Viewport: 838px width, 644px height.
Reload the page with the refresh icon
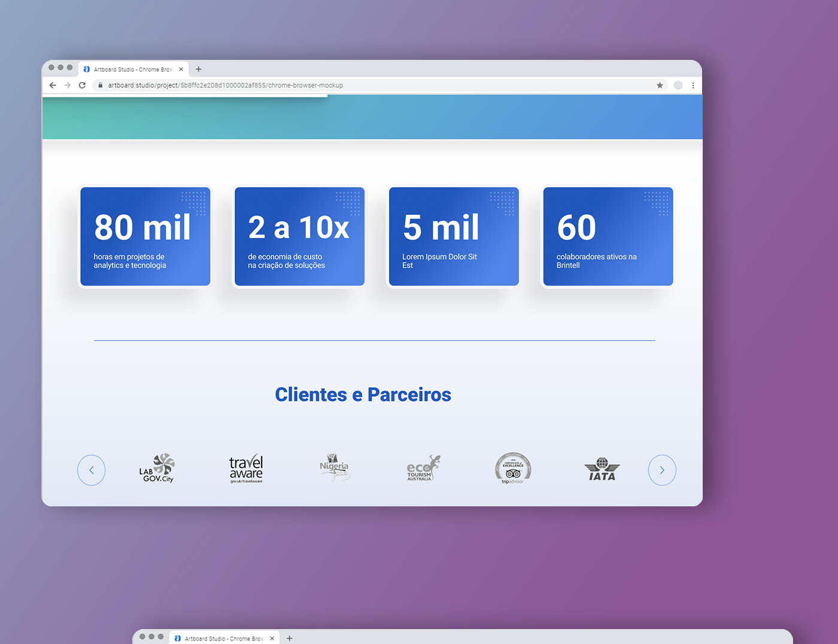pos(82,85)
